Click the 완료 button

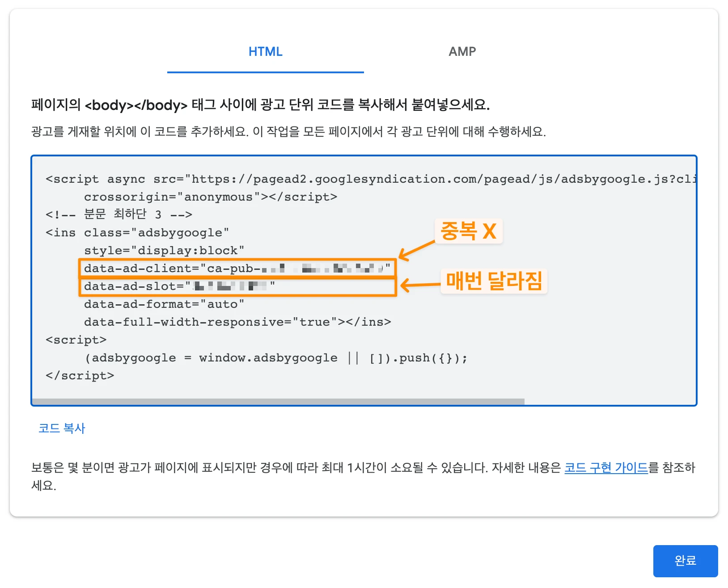pyautogui.click(x=686, y=561)
